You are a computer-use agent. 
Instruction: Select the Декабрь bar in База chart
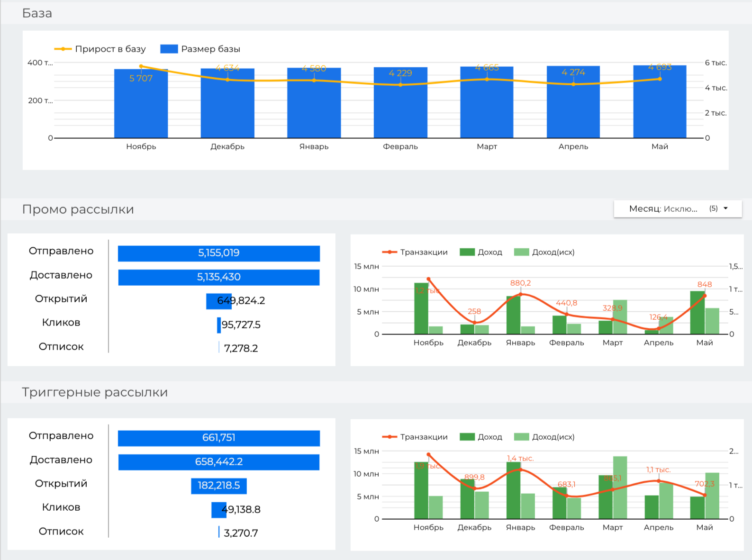pyautogui.click(x=227, y=103)
